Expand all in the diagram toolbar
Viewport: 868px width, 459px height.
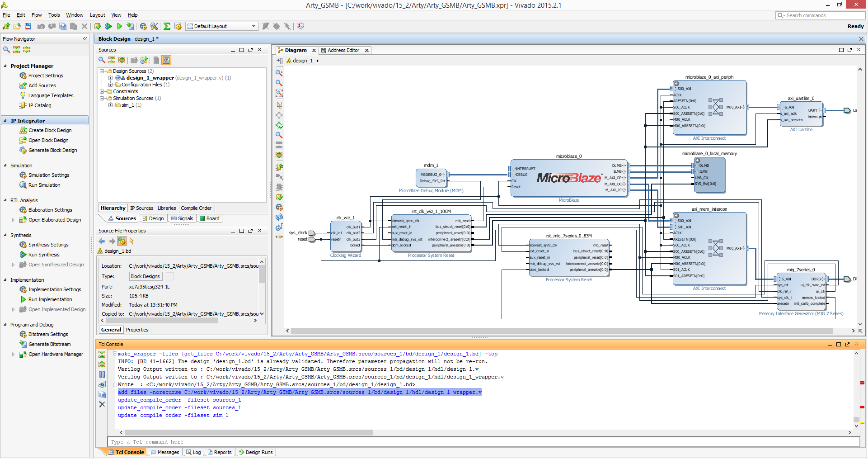point(279,155)
